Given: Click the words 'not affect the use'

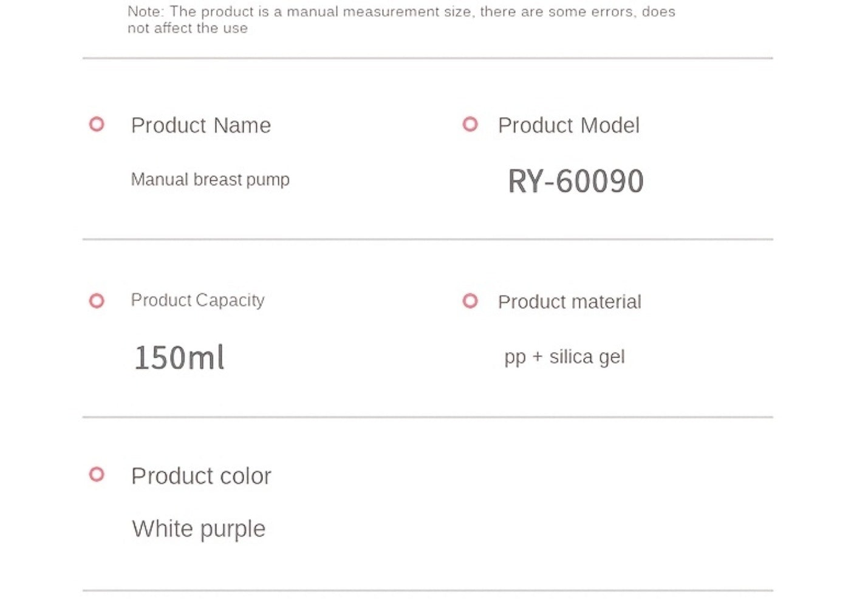Looking at the screenshot, I should click(188, 29).
